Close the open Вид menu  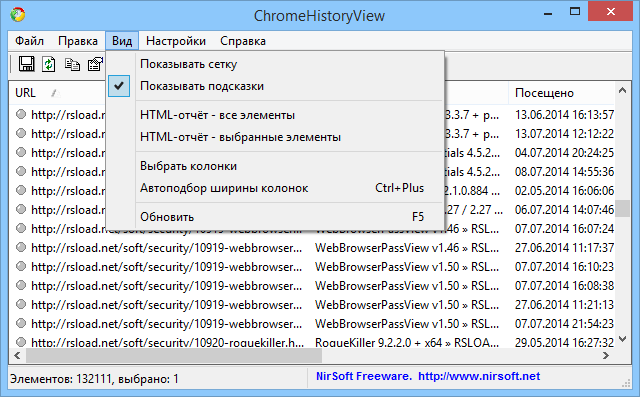point(122,41)
